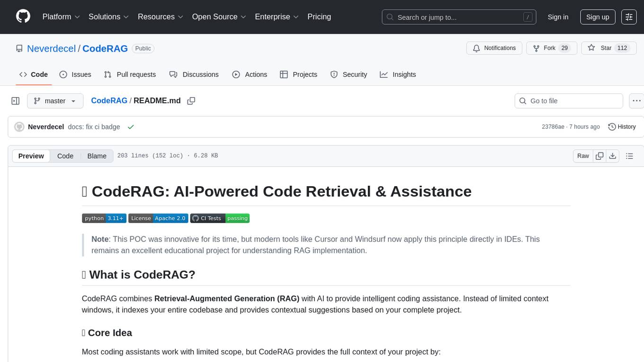The width and height of the screenshot is (644, 362).
Task: Expand the Platform menu
Action: [61, 17]
